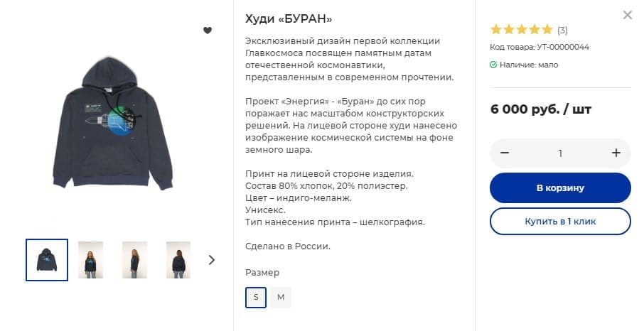Click the quantity input field
Viewport: 644px width, 331px height.
point(560,153)
